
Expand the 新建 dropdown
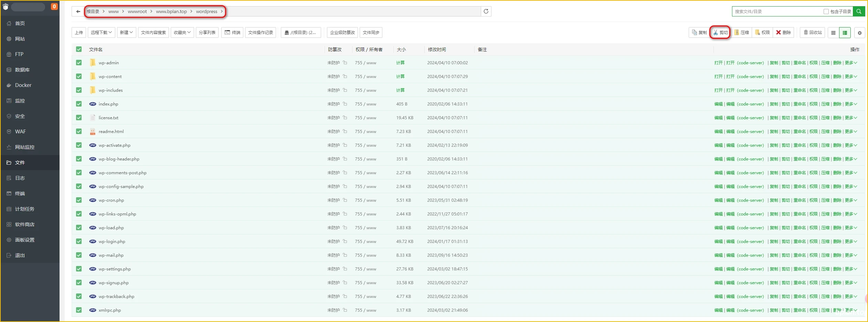(126, 32)
